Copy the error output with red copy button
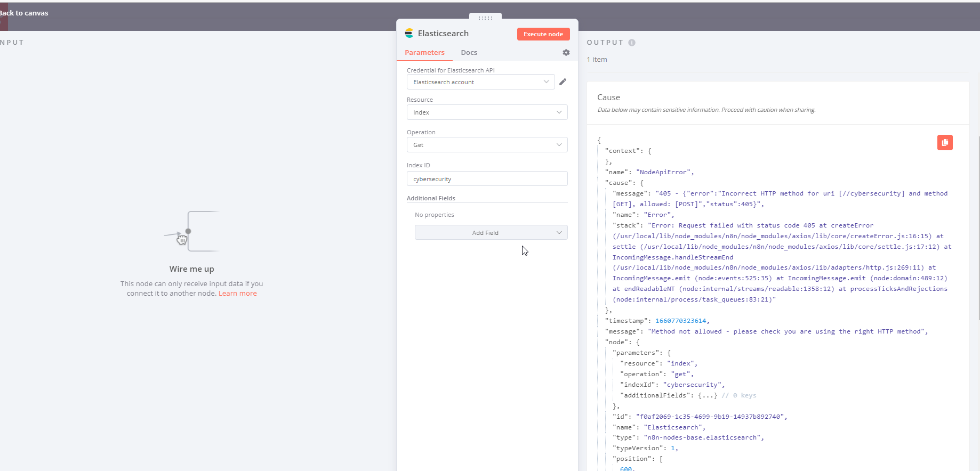Image resolution: width=980 pixels, height=471 pixels. [x=944, y=143]
